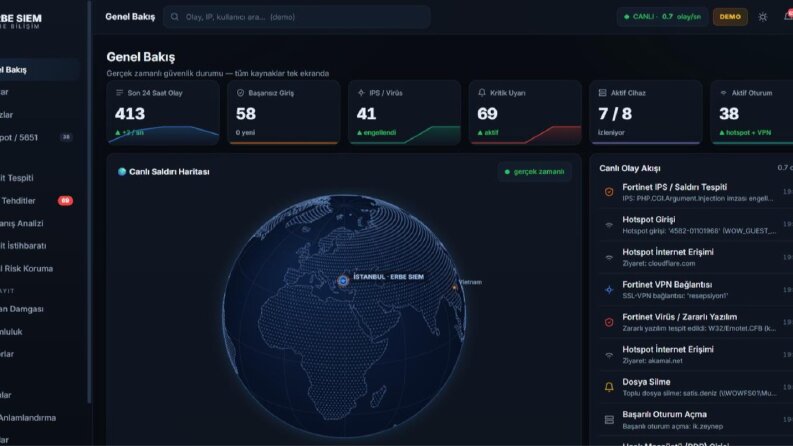
Task: Click the list icon in Son 24 Saat Olay
Action: click(x=119, y=93)
